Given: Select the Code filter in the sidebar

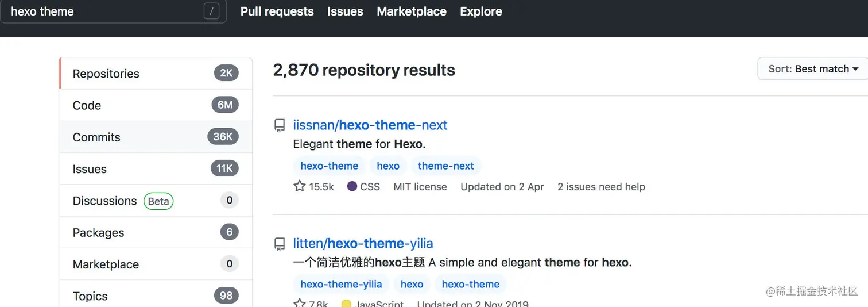Looking at the screenshot, I should (x=156, y=105).
